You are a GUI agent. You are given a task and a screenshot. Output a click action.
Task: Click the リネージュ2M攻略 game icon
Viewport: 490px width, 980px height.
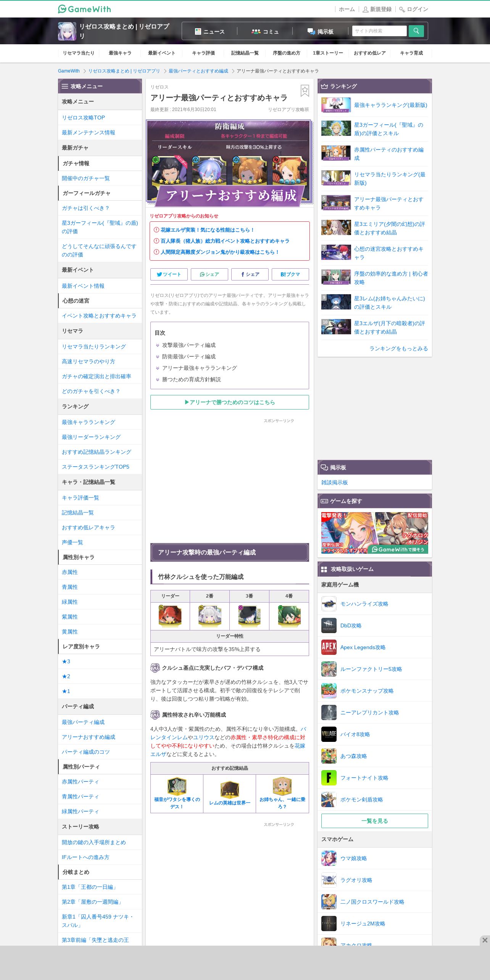329,924
